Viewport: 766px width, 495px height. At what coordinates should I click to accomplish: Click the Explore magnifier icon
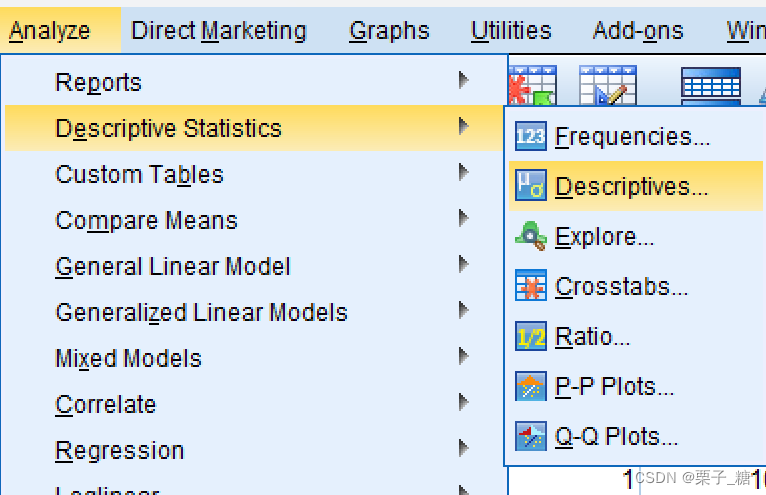[x=531, y=236]
